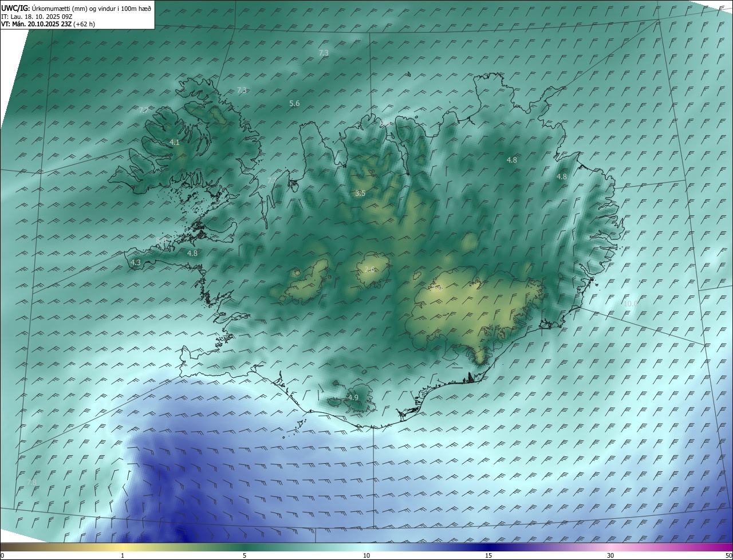This screenshot has height=560, width=733.
Task: Click the 4.1 value label in the Westfjords
Action: (175, 142)
